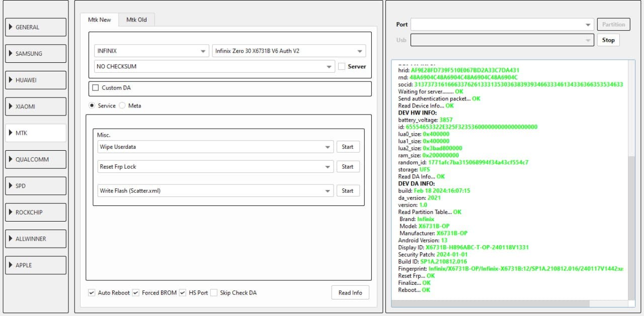
Task: Open the QUALCOMM sidebar section
Action: pos(36,159)
